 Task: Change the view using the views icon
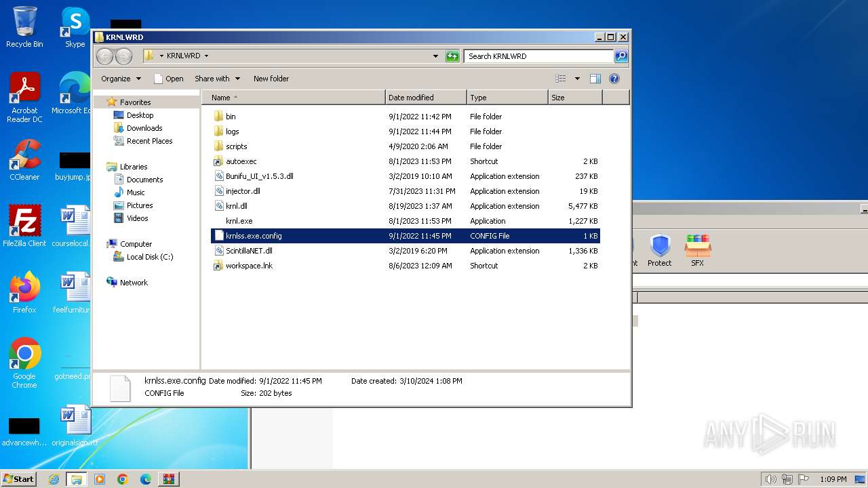pyautogui.click(x=561, y=79)
